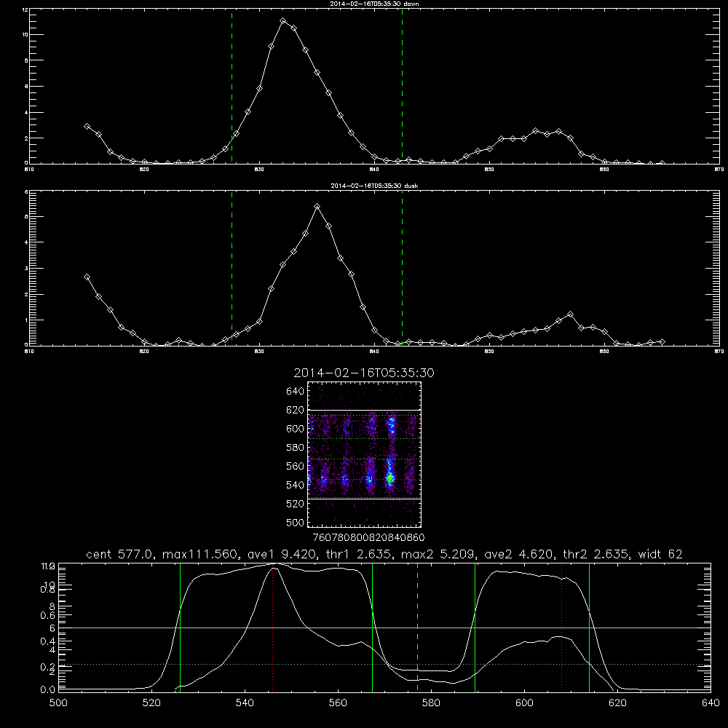Click the blue dotted threshold line in bottom plot

(x=384, y=665)
